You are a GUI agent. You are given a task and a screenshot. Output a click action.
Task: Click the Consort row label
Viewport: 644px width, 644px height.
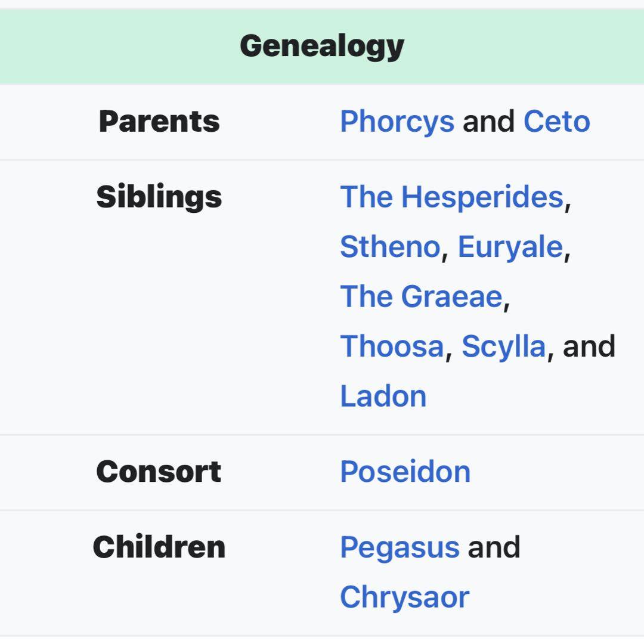coord(159,472)
